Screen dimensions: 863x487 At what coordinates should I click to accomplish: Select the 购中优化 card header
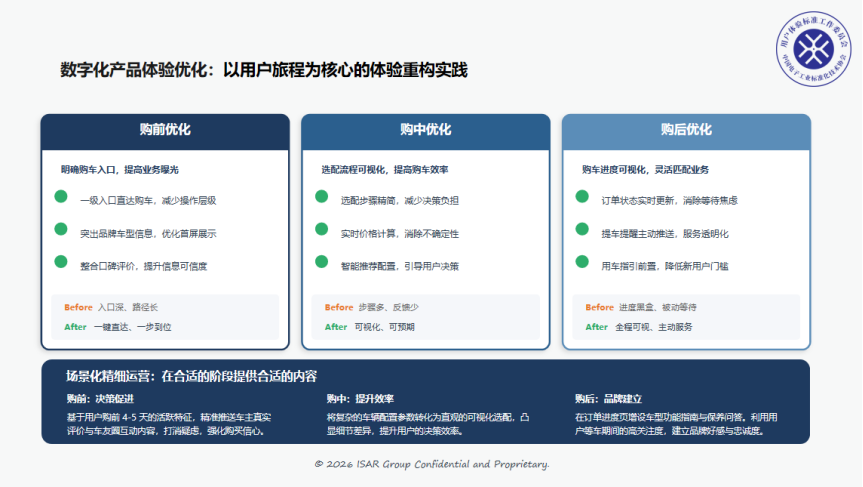pos(425,130)
